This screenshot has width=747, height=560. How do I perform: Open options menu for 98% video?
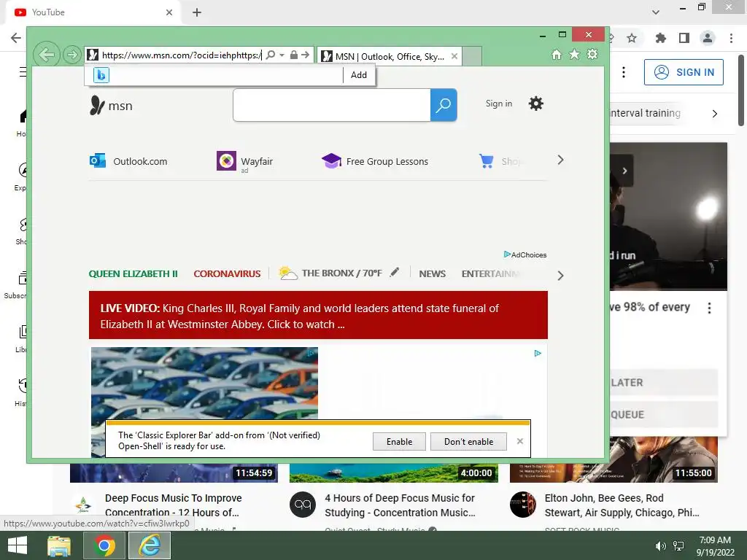[709, 308]
